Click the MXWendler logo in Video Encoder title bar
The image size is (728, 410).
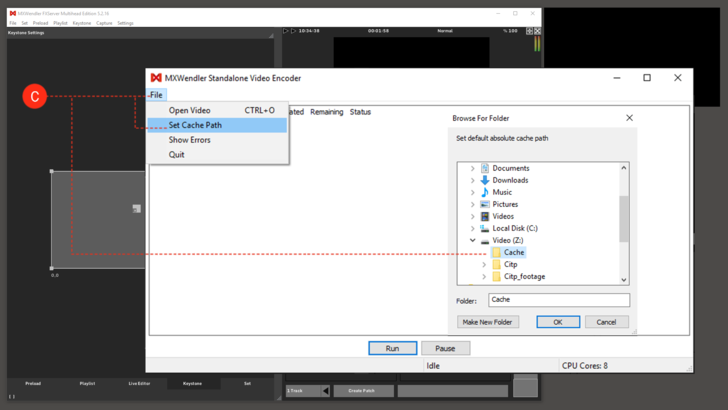click(x=156, y=78)
